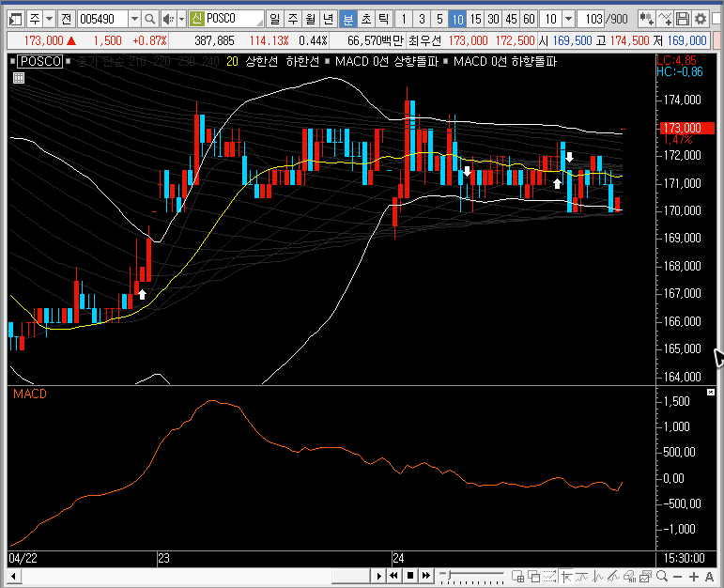The image size is (724, 588).
Task: Open the 주 market type dropdown arrow
Action: [x=49, y=19]
